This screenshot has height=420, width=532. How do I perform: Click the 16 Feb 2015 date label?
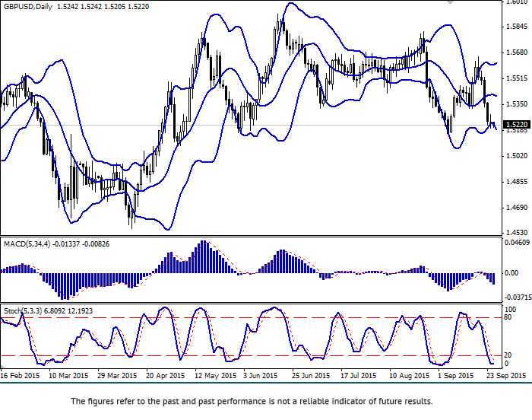click(20, 376)
